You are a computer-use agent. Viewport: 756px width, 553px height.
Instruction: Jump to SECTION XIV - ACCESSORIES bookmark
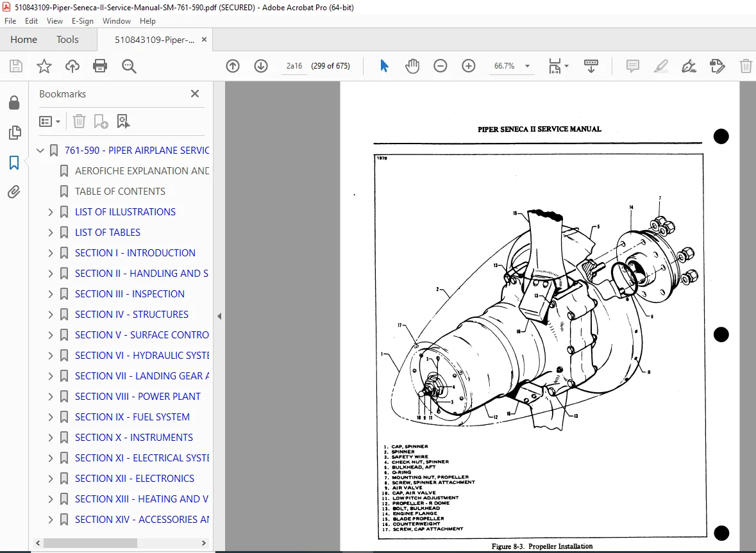click(x=142, y=520)
